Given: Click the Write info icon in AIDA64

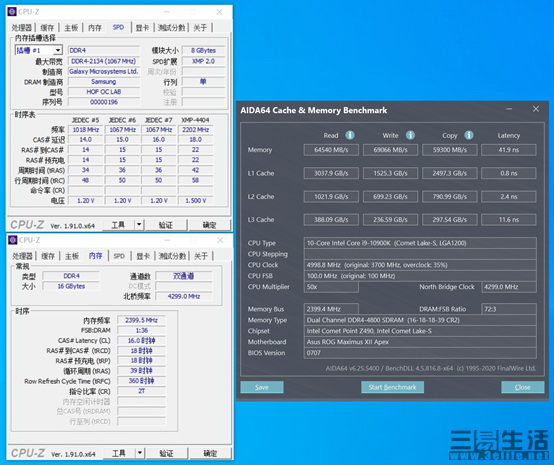Looking at the screenshot, I should (410, 135).
